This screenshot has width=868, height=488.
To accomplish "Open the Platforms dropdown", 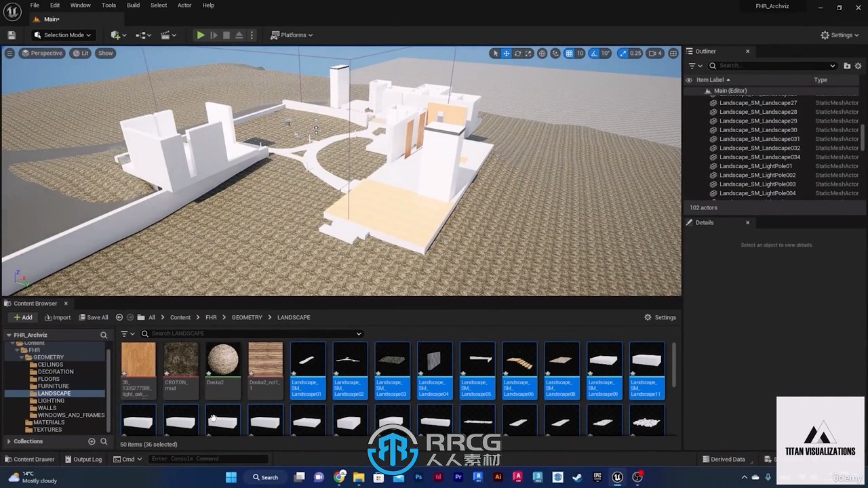I will 292,35.
